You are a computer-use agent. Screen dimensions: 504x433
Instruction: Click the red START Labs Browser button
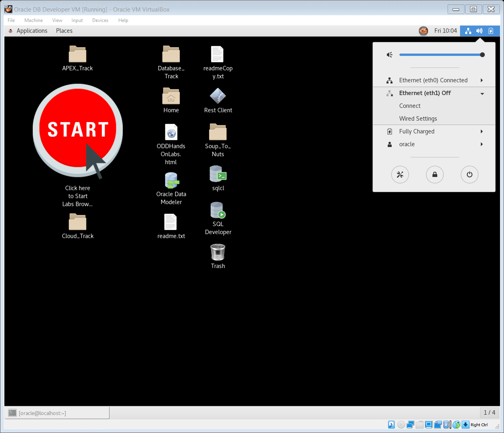(78, 130)
